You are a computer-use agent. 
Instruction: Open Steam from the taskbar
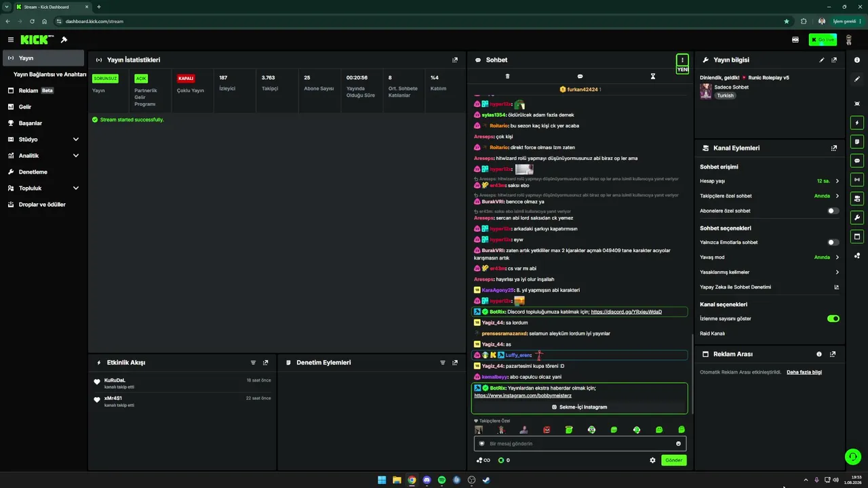[486, 480]
